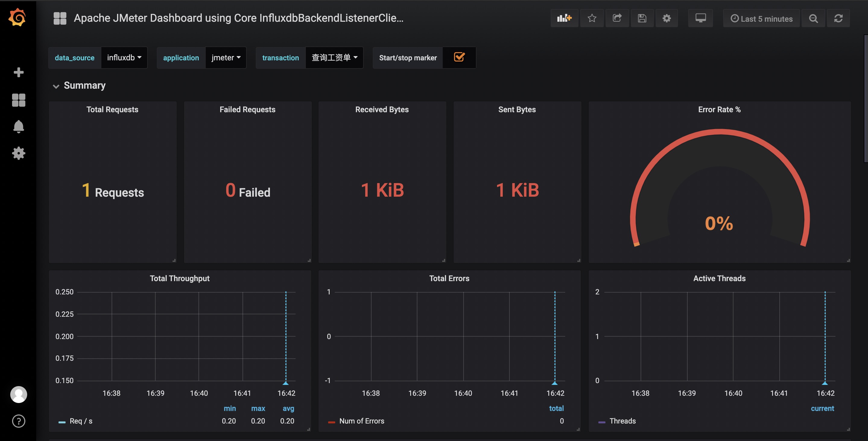
Task: Click start marker in Active Threads graph
Action: tap(825, 383)
